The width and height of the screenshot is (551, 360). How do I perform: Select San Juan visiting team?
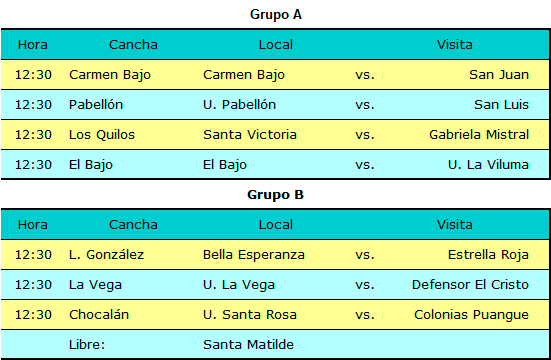point(499,75)
